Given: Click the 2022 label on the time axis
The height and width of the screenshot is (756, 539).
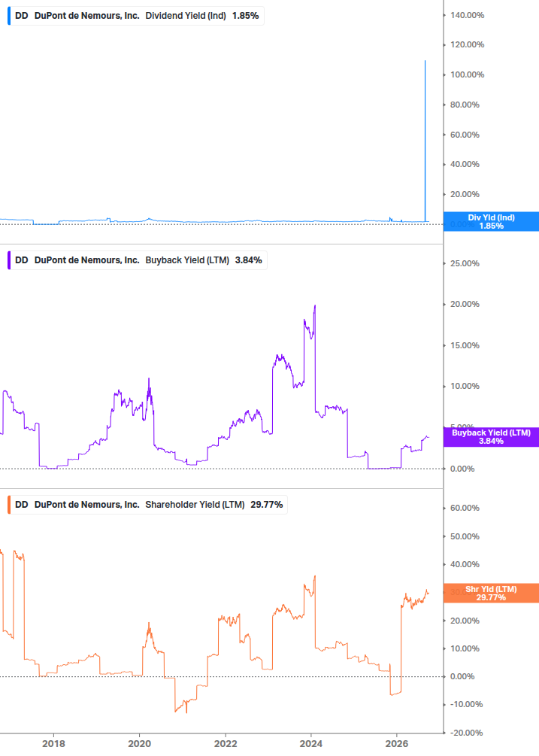Looking at the screenshot, I should (x=226, y=743).
